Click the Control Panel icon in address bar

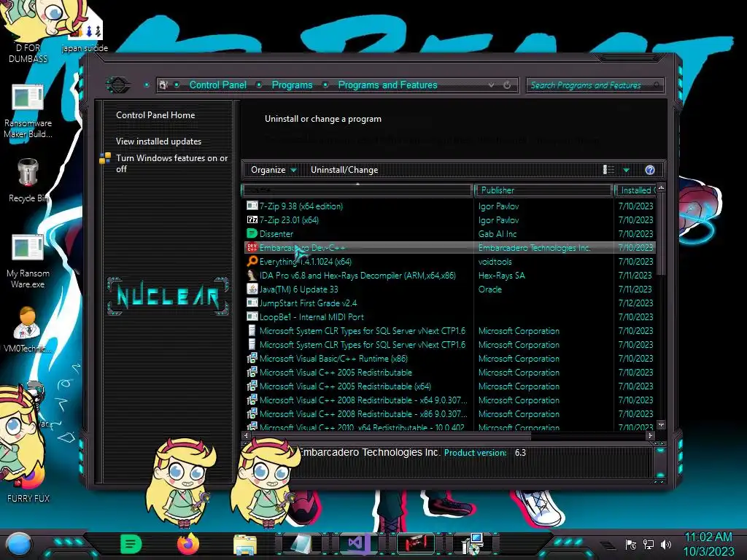click(163, 85)
